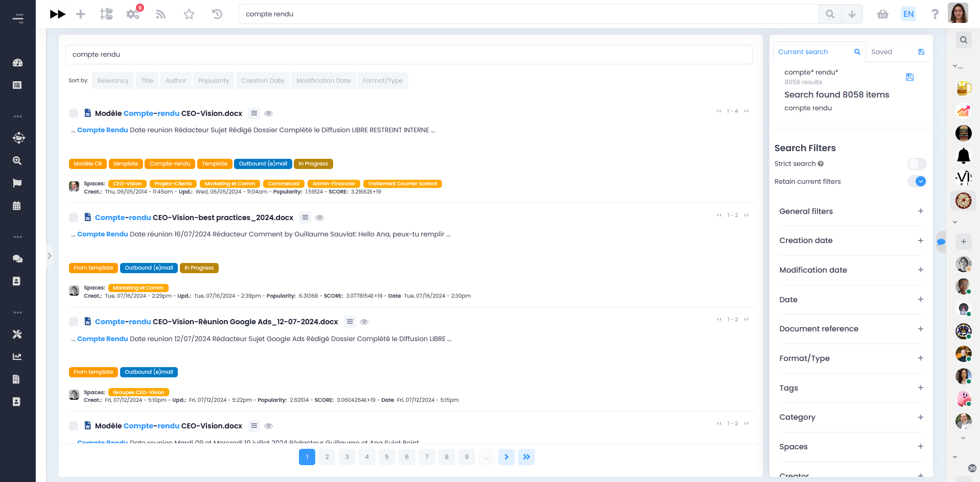Select the dashboard gauge icon in left sidebar
Screen dimensions: 980x482
point(17,63)
